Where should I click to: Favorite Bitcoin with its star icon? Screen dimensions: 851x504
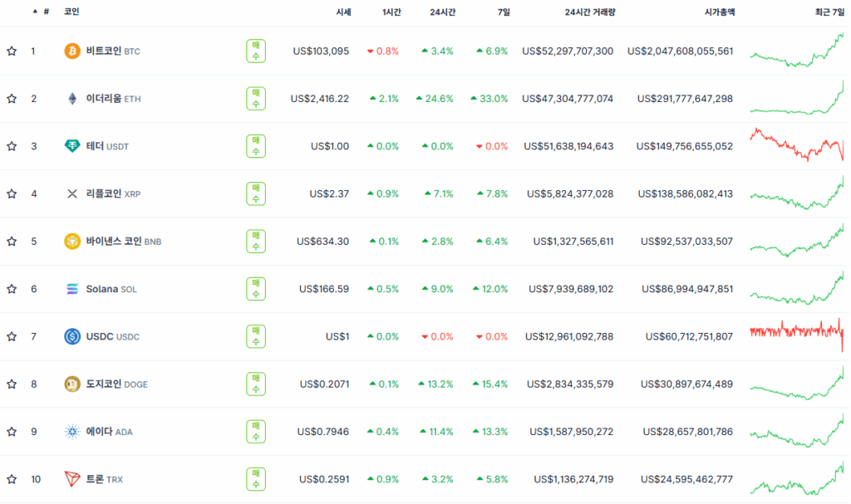click(x=12, y=51)
